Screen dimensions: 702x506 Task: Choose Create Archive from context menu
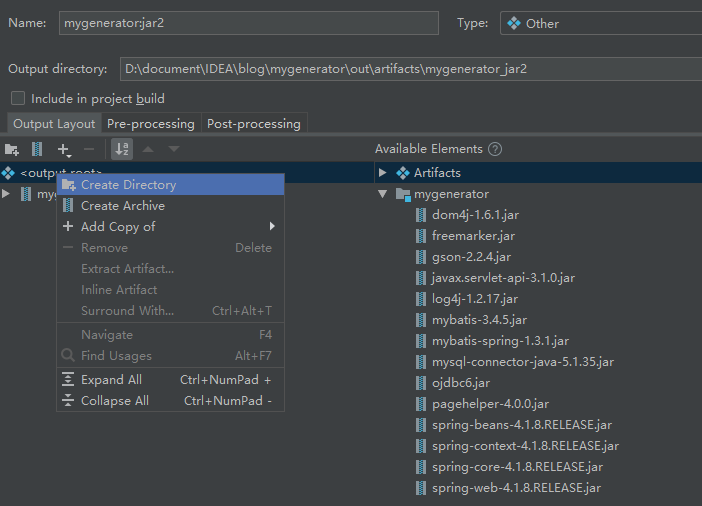click(x=122, y=206)
